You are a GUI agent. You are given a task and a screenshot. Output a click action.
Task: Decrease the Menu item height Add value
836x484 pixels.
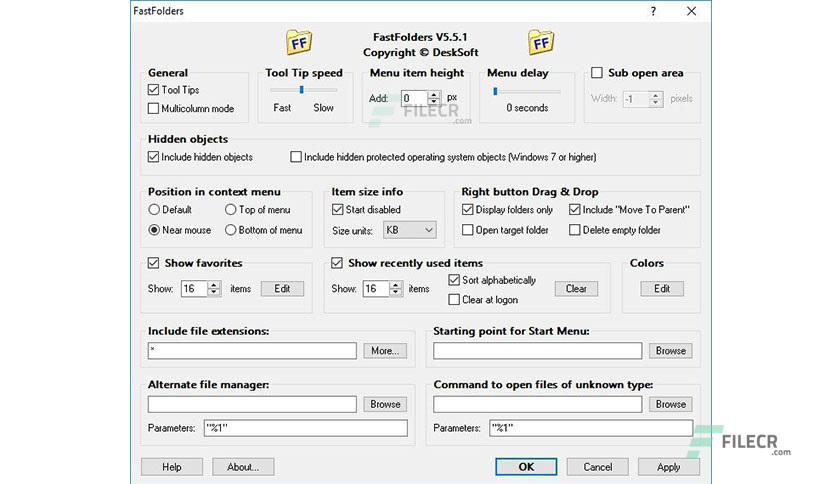coord(433,101)
